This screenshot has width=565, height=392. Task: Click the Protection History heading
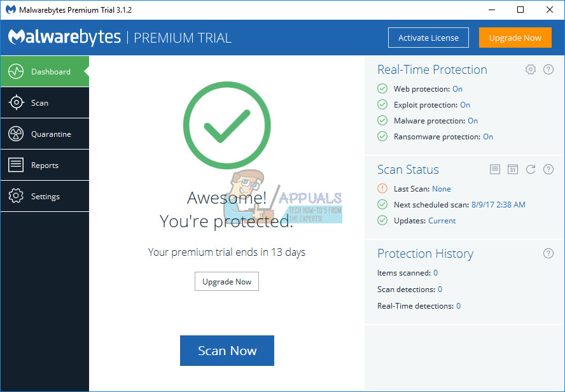425,254
